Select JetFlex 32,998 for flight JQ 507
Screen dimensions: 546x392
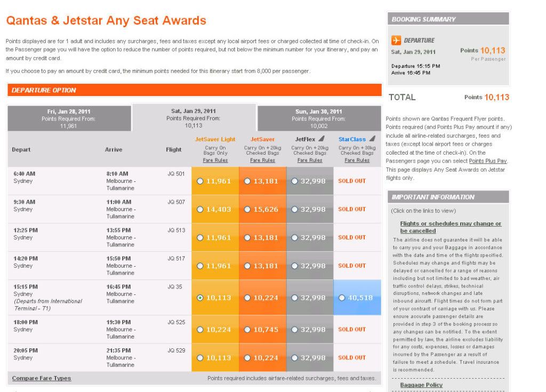pos(294,210)
